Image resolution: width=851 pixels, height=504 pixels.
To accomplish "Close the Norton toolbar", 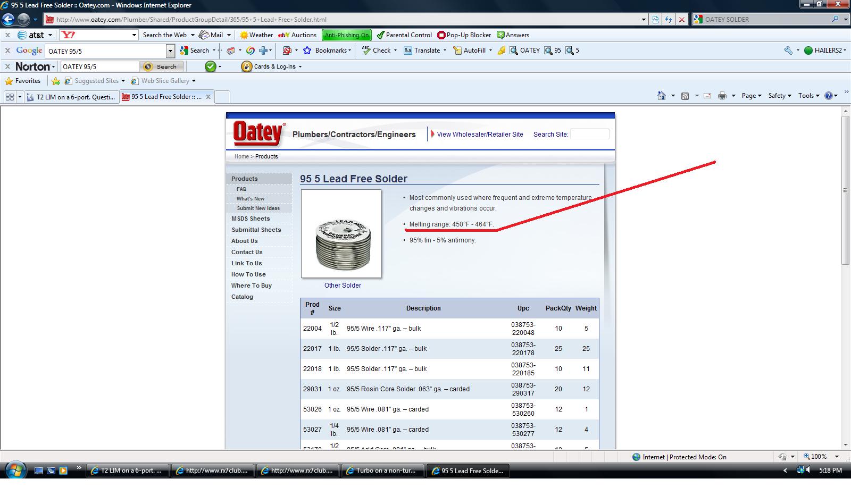I will pyautogui.click(x=7, y=66).
